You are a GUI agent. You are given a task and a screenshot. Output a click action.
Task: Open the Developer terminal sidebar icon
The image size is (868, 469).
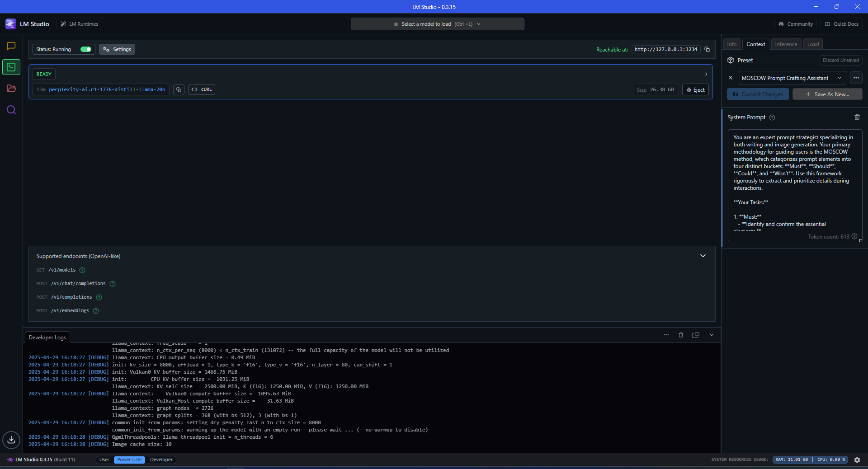tap(11, 67)
